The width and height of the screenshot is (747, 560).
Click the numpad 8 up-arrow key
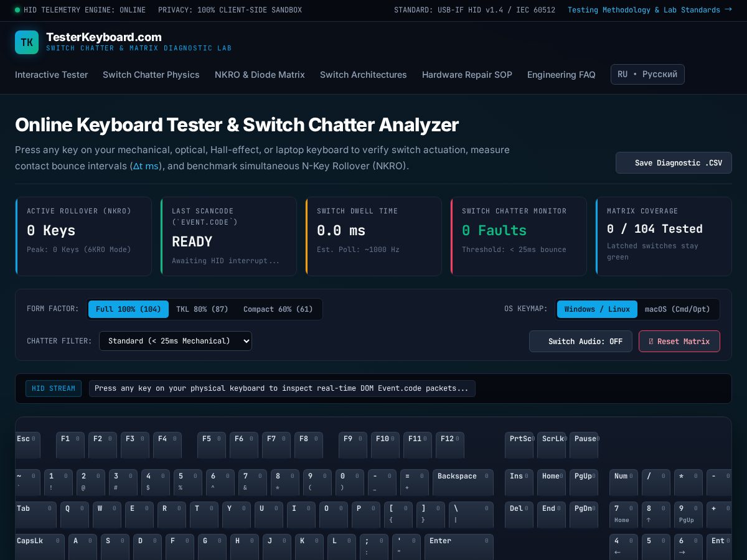coord(656,515)
